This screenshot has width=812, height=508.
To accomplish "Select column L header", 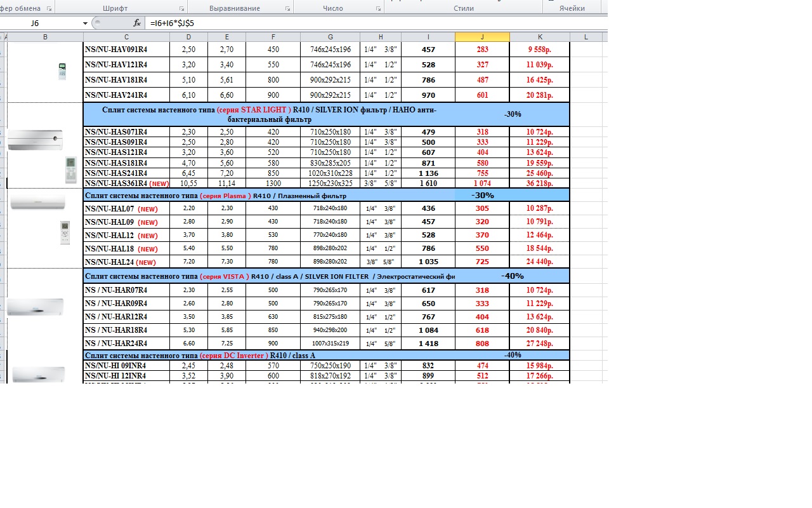I will point(586,37).
